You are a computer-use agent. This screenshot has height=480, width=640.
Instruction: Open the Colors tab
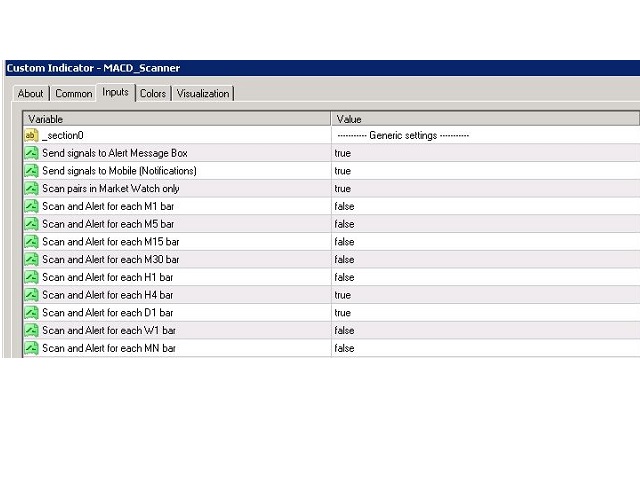pyautogui.click(x=153, y=93)
